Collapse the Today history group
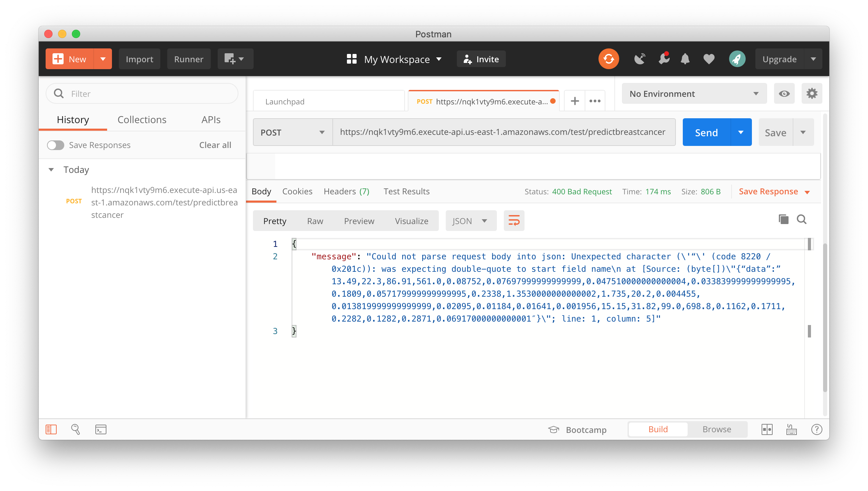 (51, 169)
